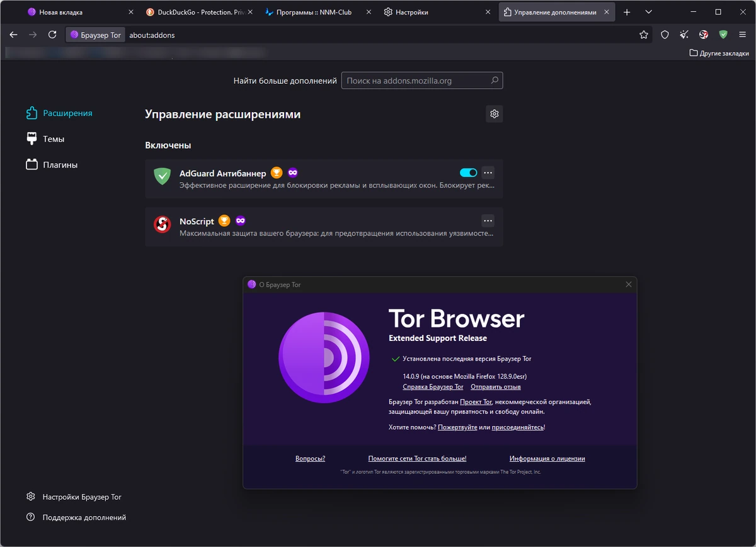
Task: Click the Пожертвуйте link
Action: [457, 427]
